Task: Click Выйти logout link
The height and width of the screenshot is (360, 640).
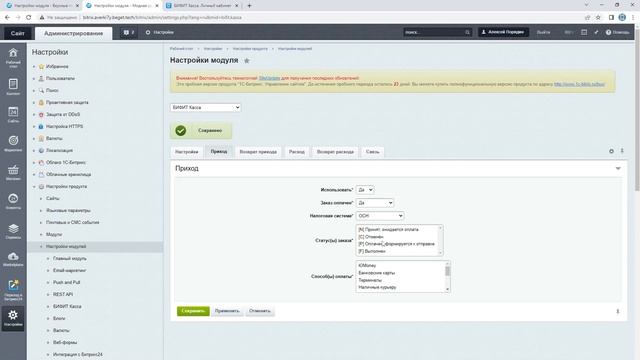Action: point(543,32)
